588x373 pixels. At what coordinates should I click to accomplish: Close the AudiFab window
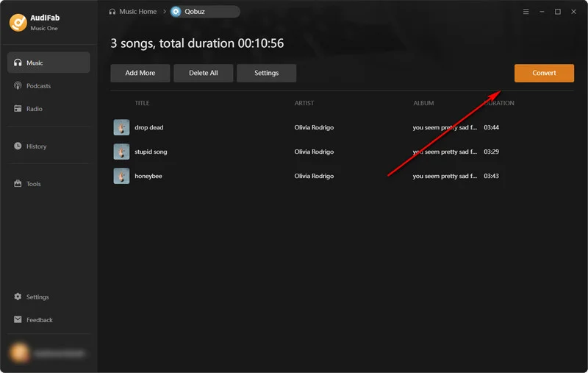pos(573,12)
